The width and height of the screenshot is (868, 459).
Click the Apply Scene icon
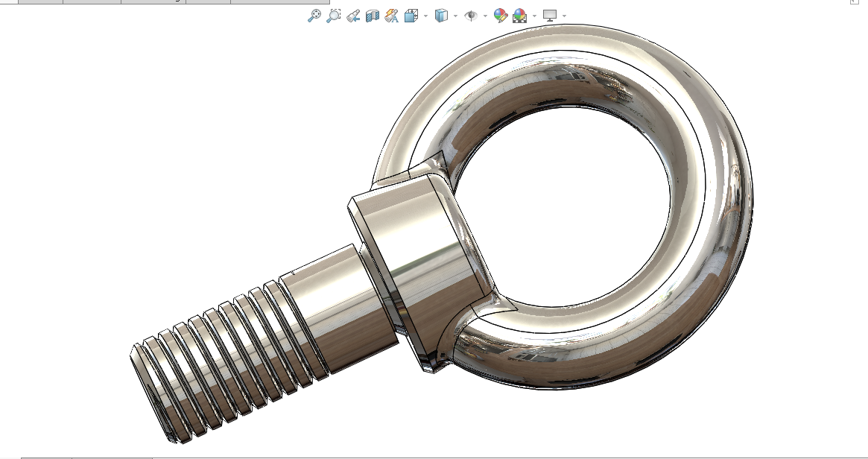point(520,16)
